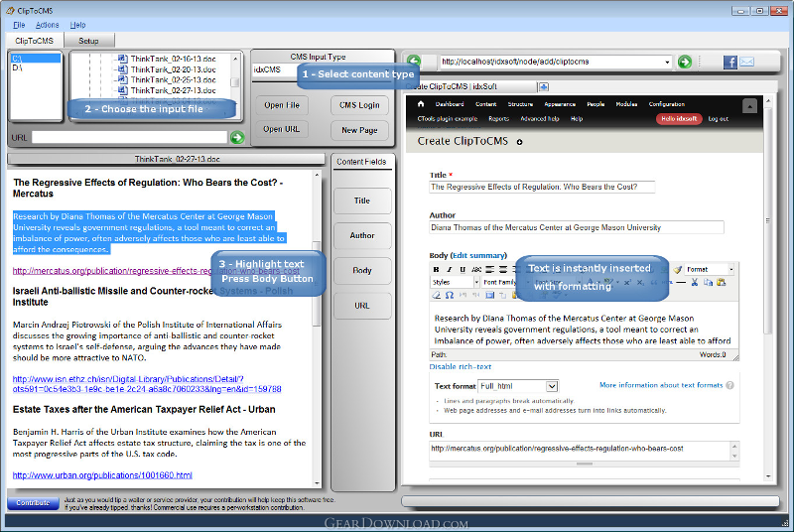This screenshot has width=794, height=532.
Task: Click the cleanup broom icon
Action: [677, 269]
